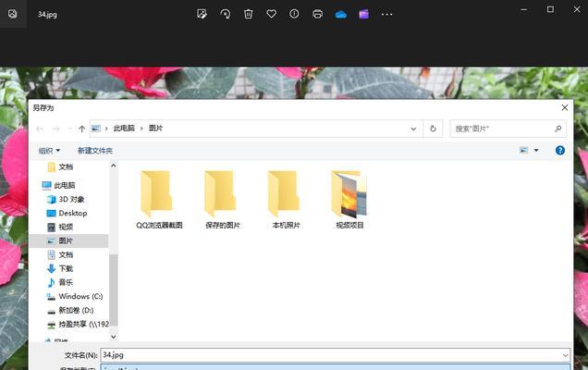The image size is (588, 370).
Task: Open the save-as-type combo box
Action: [336, 366]
